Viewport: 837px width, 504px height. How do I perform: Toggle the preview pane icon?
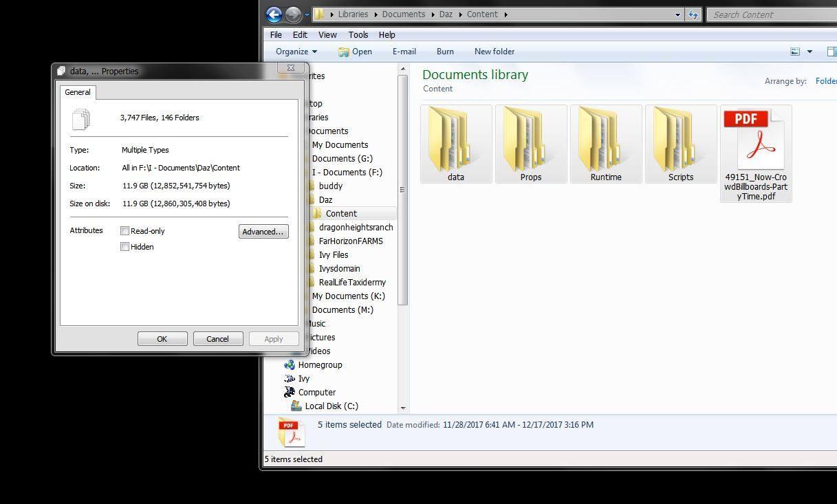coord(831,52)
